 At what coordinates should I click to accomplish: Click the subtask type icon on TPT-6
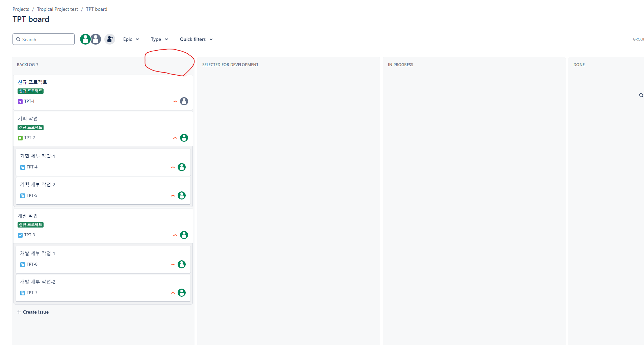(23, 264)
